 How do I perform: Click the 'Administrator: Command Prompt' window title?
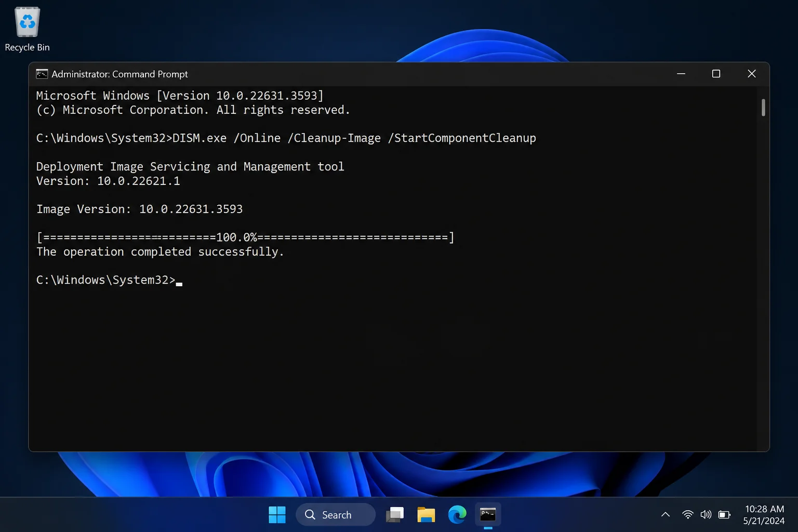(x=119, y=74)
